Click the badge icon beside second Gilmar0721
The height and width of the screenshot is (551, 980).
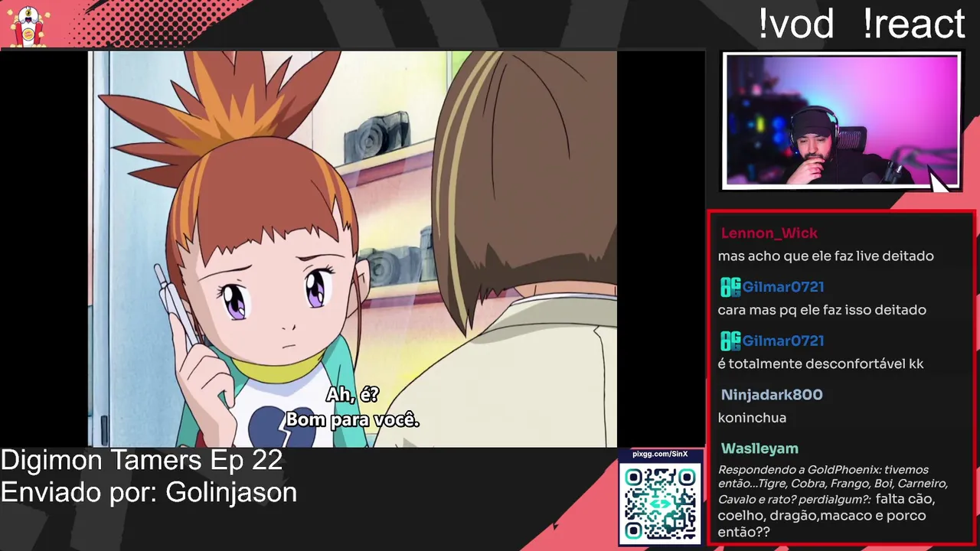[x=730, y=341]
